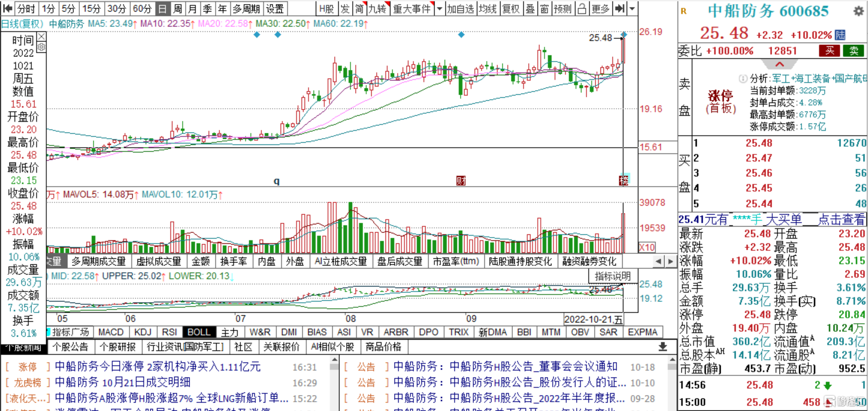Click 重大事件 major events button
Screen dimensions: 868x411
click(x=412, y=8)
